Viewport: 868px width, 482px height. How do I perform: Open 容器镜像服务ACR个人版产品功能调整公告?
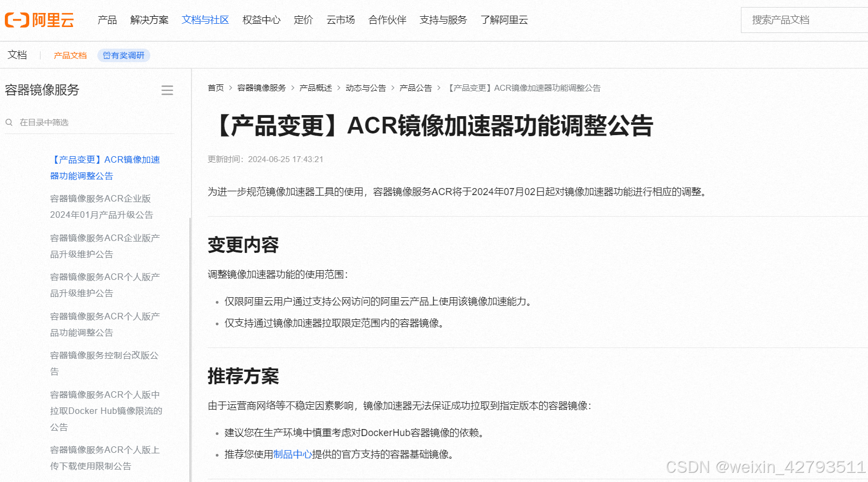pyautogui.click(x=105, y=324)
